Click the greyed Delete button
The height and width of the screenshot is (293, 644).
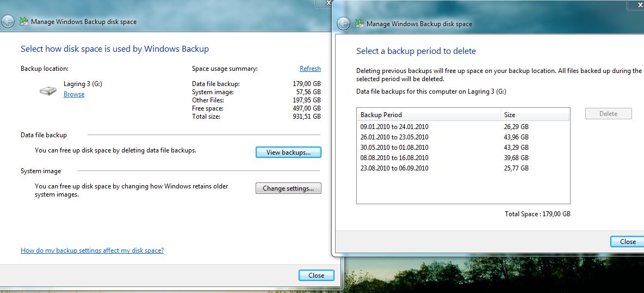(x=608, y=114)
